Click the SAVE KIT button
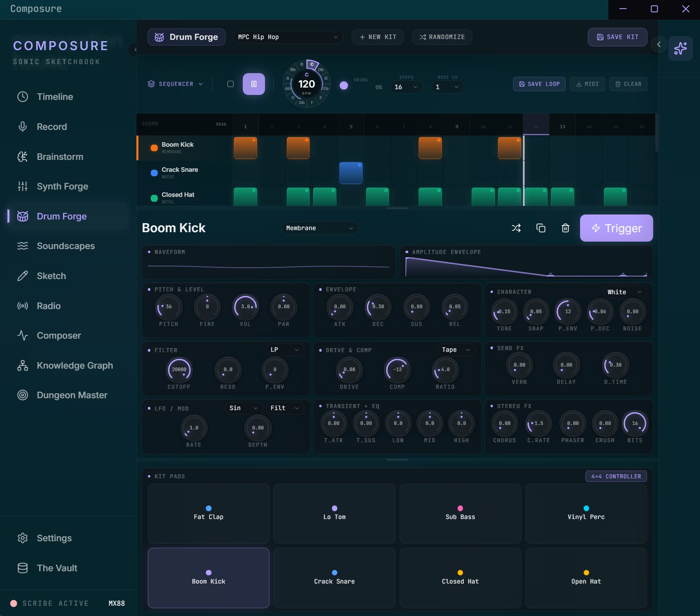700x616 pixels. 617,37
